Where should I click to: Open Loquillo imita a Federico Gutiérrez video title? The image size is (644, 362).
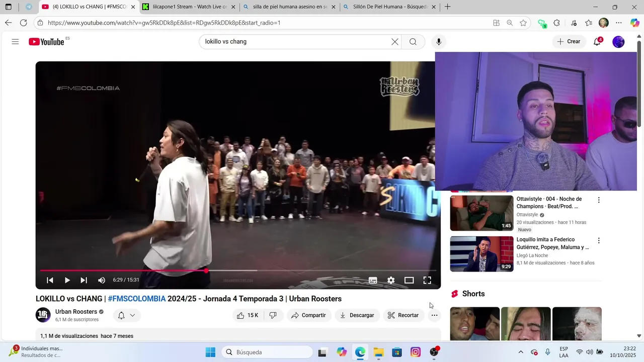(552, 243)
